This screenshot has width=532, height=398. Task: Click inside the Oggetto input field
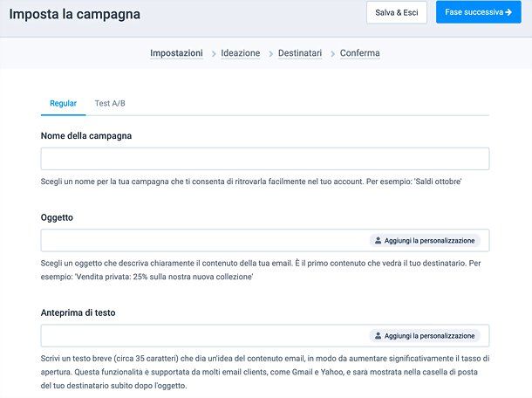(201, 240)
